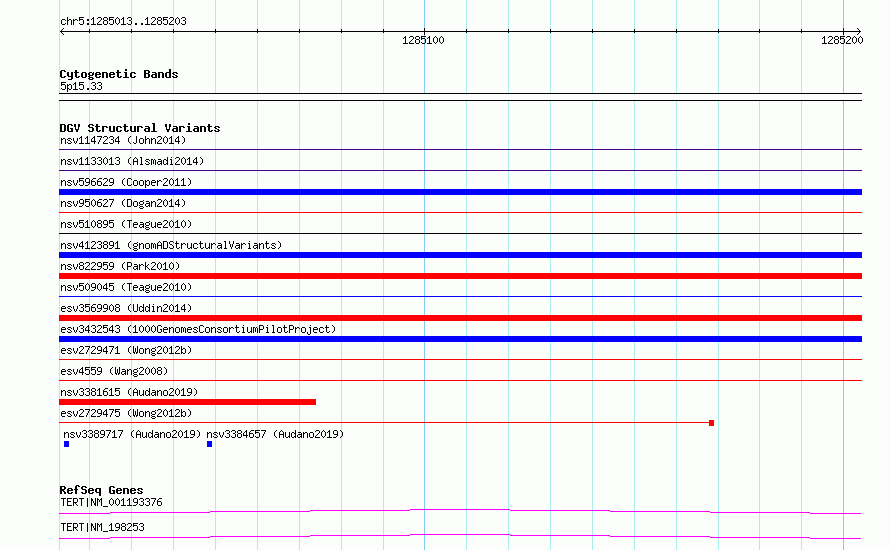Click the esv2729471 (Wong2012b) label
The width and height of the screenshot is (890, 550).
pyautogui.click(x=126, y=350)
